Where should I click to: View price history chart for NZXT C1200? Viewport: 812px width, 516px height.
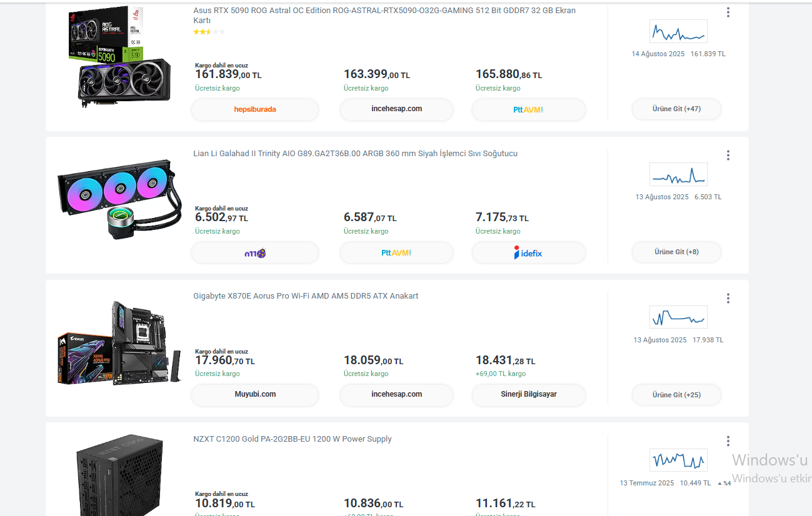678,460
